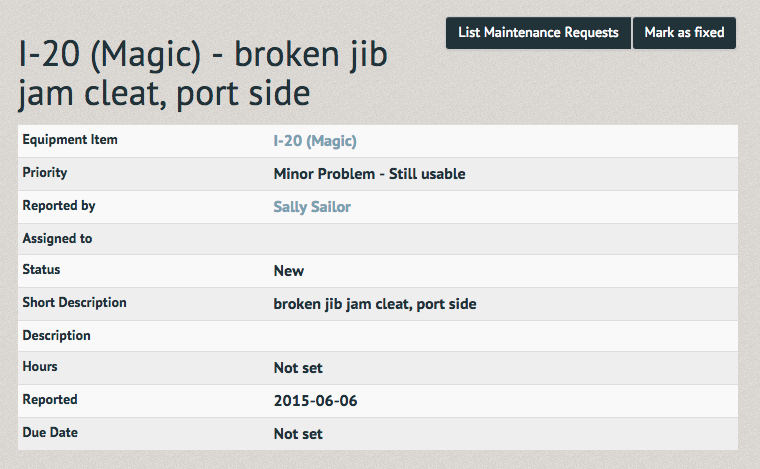Open the I-20 (Magic) equipment link
Viewport: 760px width, 469px height.
click(315, 141)
